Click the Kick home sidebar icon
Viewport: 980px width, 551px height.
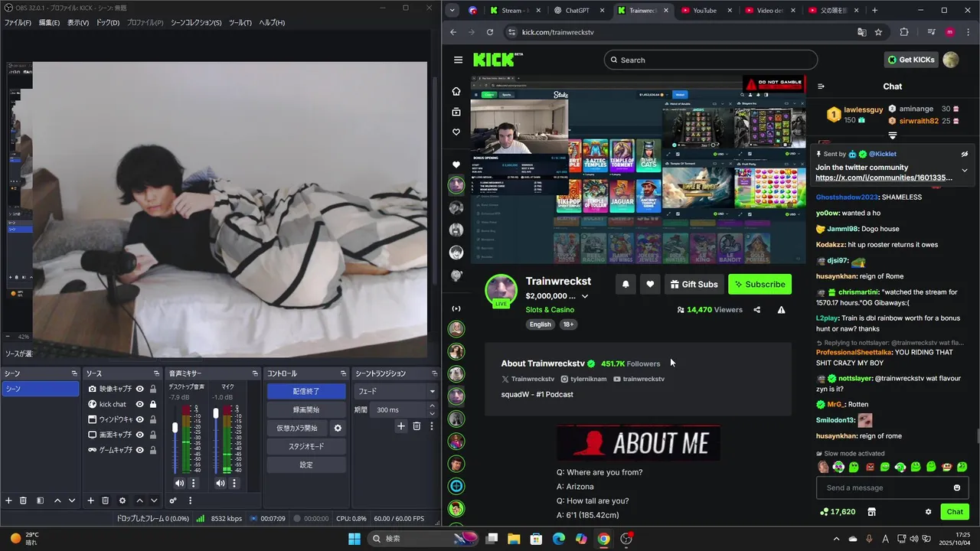point(456,91)
